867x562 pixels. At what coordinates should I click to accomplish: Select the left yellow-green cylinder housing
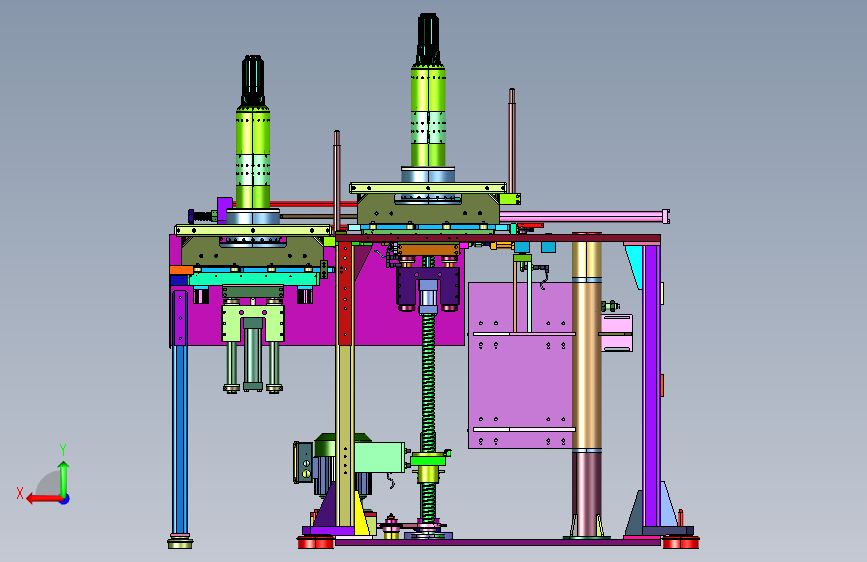click(253, 158)
